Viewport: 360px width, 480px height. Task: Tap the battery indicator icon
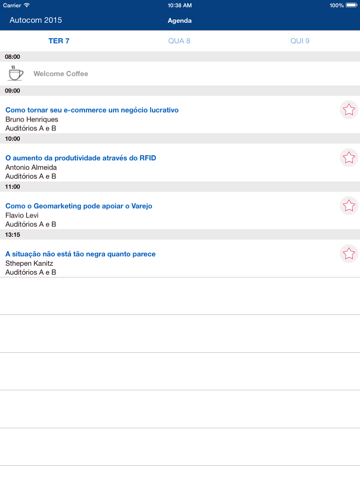pos(351,5)
